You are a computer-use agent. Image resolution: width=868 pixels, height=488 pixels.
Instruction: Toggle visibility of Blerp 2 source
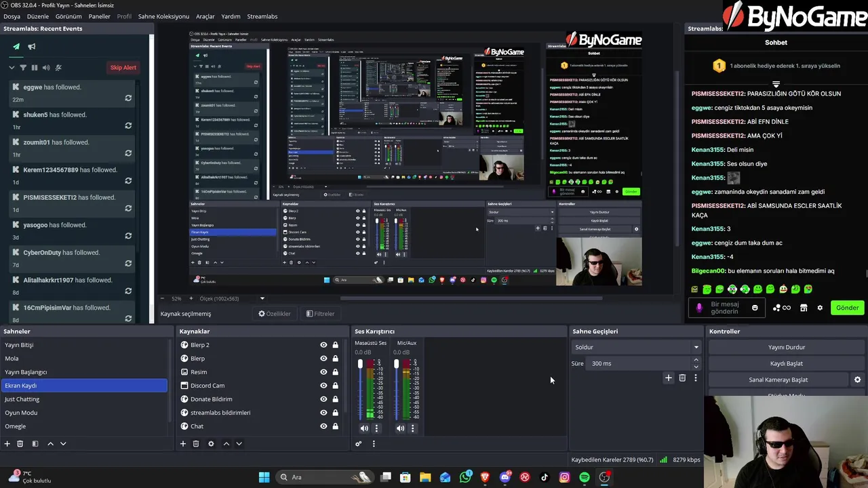coord(323,345)
